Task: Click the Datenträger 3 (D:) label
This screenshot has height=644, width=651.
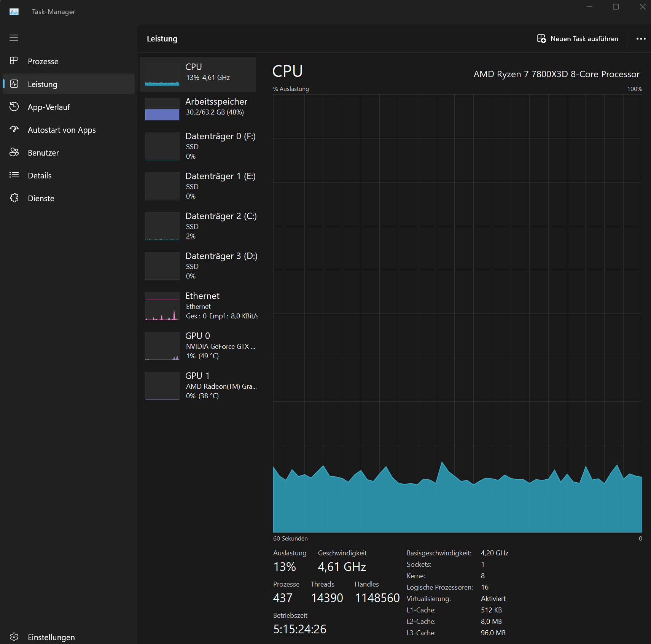Action: [221, 256]
